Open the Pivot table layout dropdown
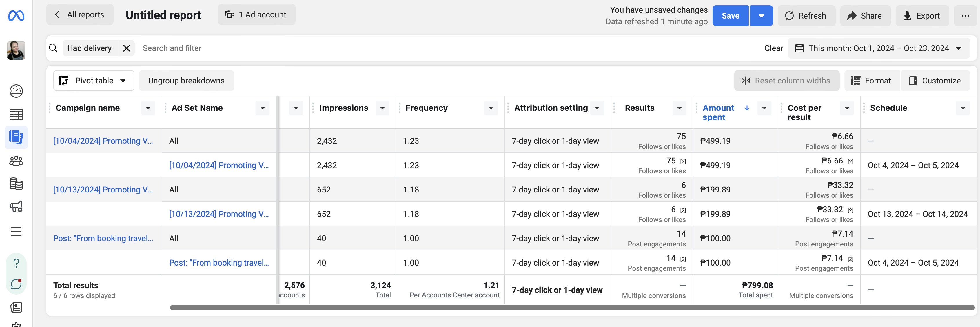 (94, 81)
